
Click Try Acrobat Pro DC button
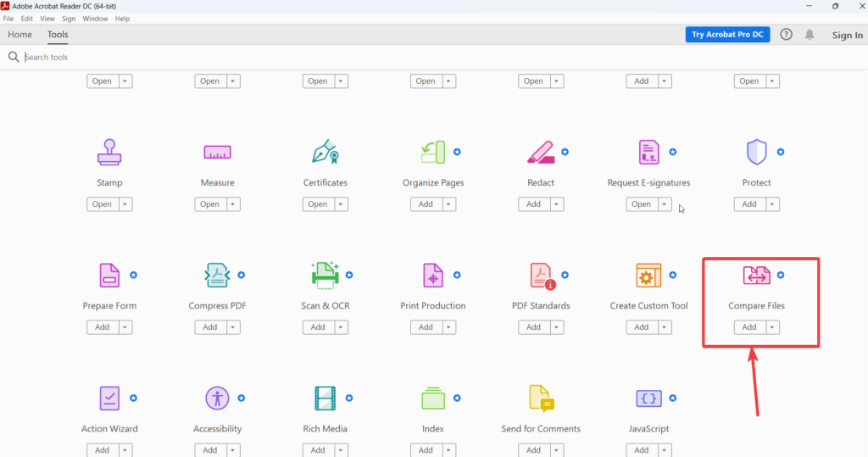pyautogui.click(x=727, y=35)
